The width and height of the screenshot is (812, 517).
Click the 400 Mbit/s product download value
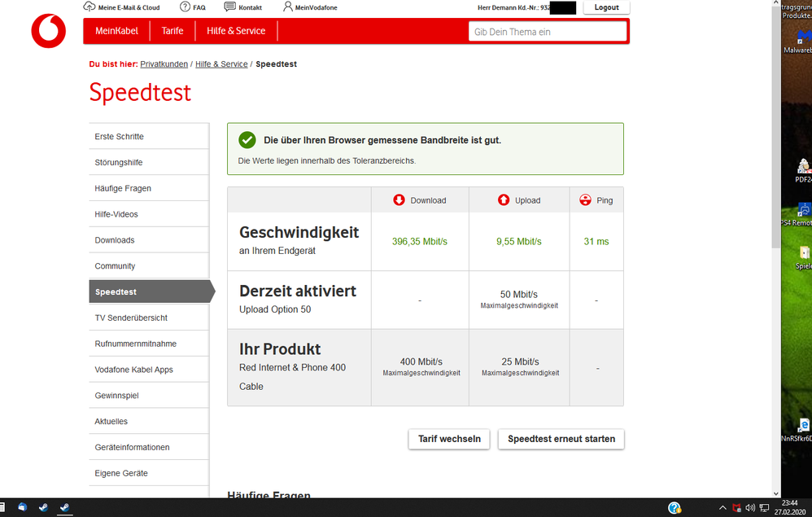421,361
